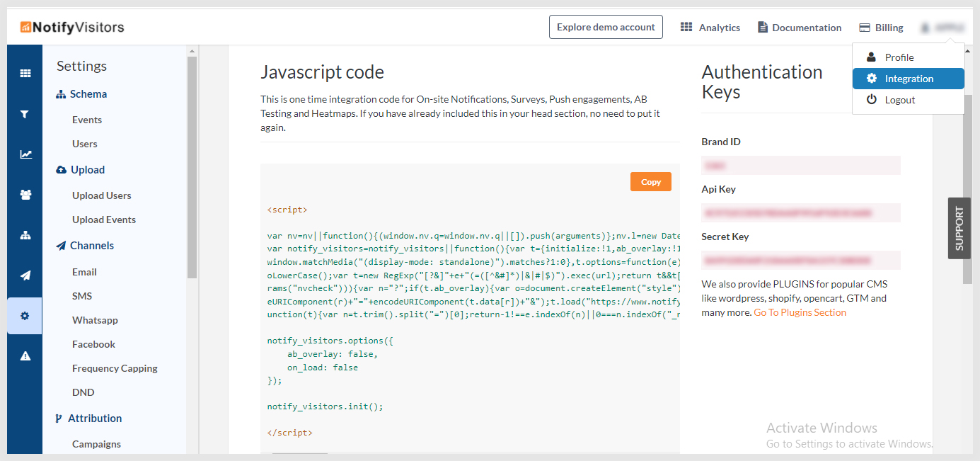Click the Analytics grid icon in header
The image size is (980, 461).
coord(686,27)
